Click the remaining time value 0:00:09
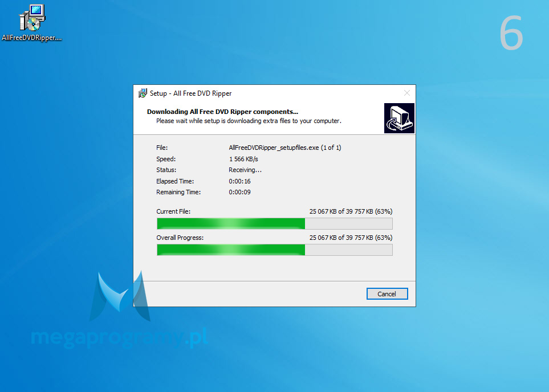This screenshot has width=549, height=392. 240,192
